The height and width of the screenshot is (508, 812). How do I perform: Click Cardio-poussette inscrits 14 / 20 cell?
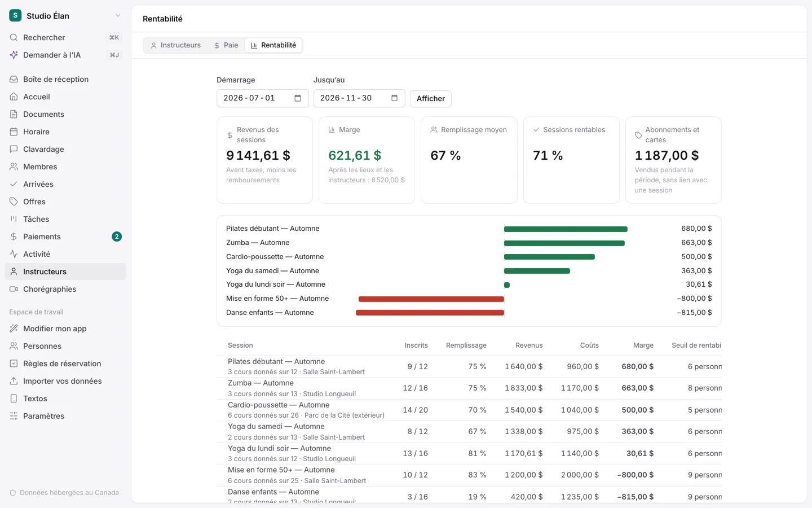click(416, 410)
